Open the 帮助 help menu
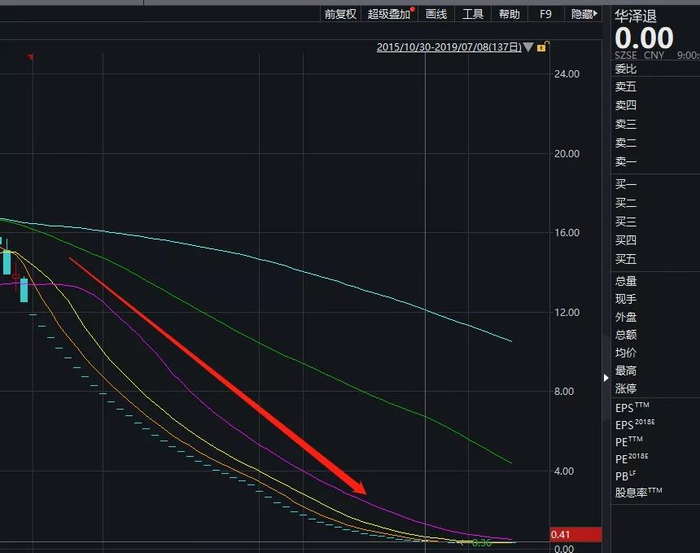Screen dimensions: 700x553 click(x=509, y=14)
